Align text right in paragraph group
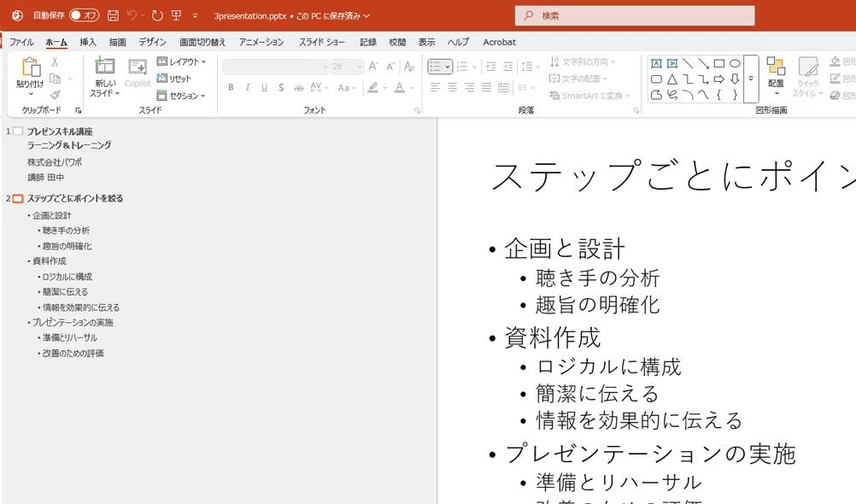This screenshot has height=504, width=856. (x=469, y=87)
